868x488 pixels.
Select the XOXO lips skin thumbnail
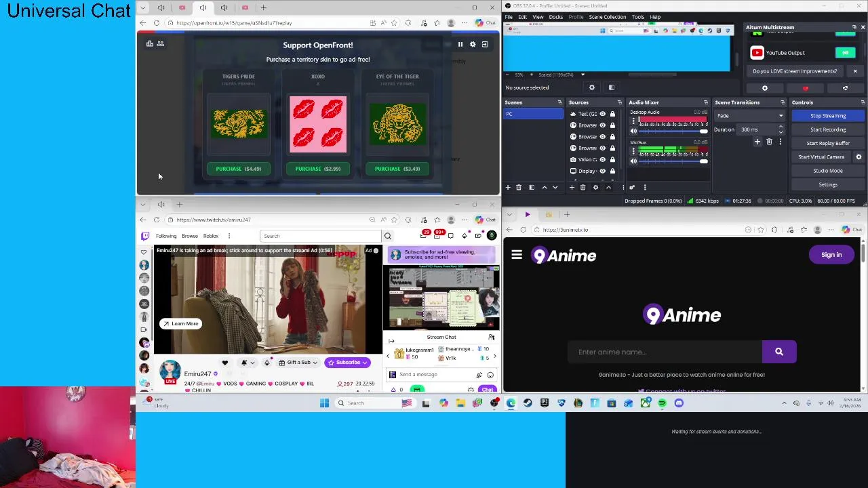pyautogui.click(x=318, y=124)
